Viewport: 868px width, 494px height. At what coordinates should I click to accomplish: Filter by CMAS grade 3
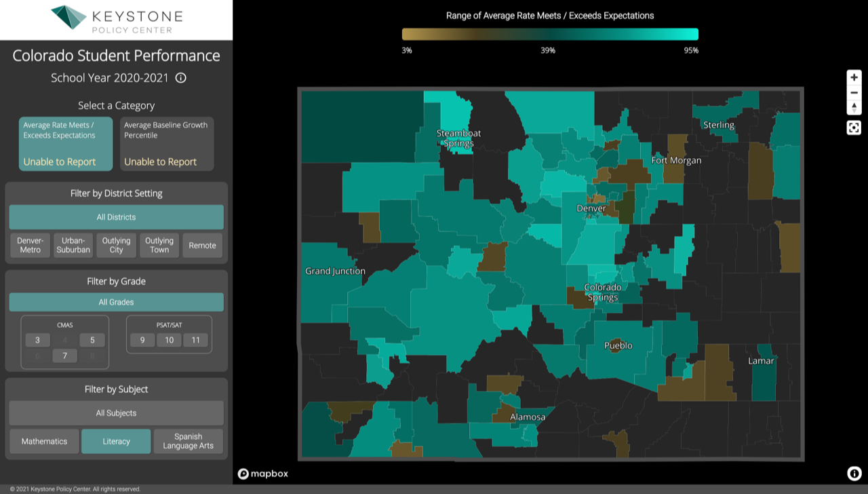(x=38, y=341)
